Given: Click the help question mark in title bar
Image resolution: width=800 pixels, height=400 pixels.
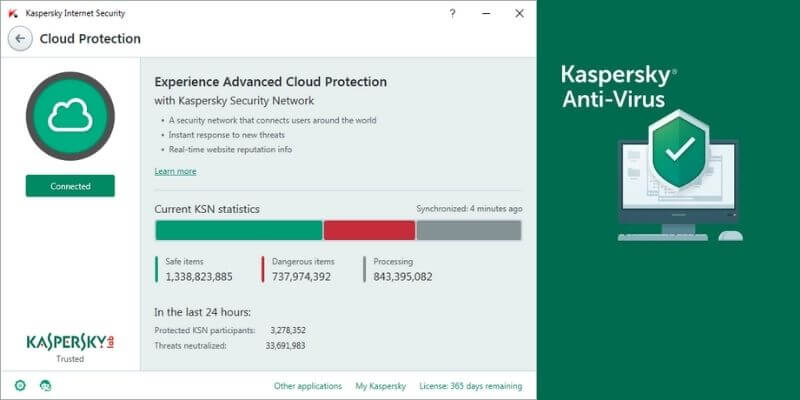Looking at the screenshot, I should pos(452,13).
